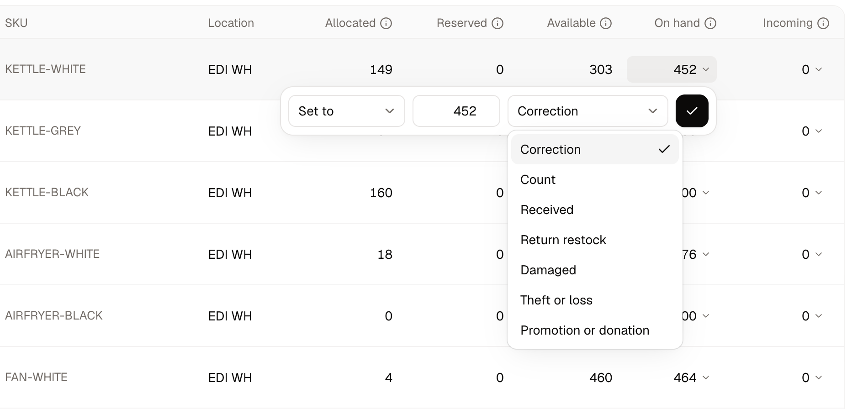Click the quantity field showing 452
The height and width of the screenshot is (409, 868).
click(456, 111)
